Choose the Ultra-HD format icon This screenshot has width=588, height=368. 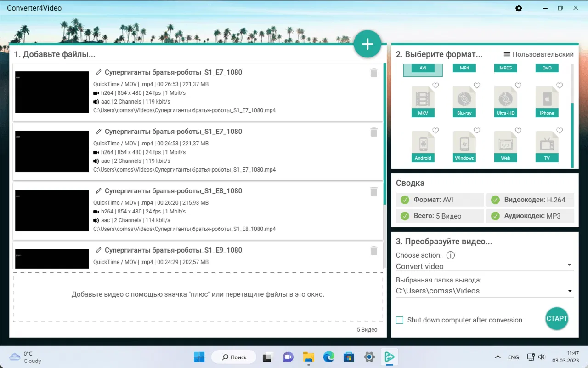click(506, 101)
